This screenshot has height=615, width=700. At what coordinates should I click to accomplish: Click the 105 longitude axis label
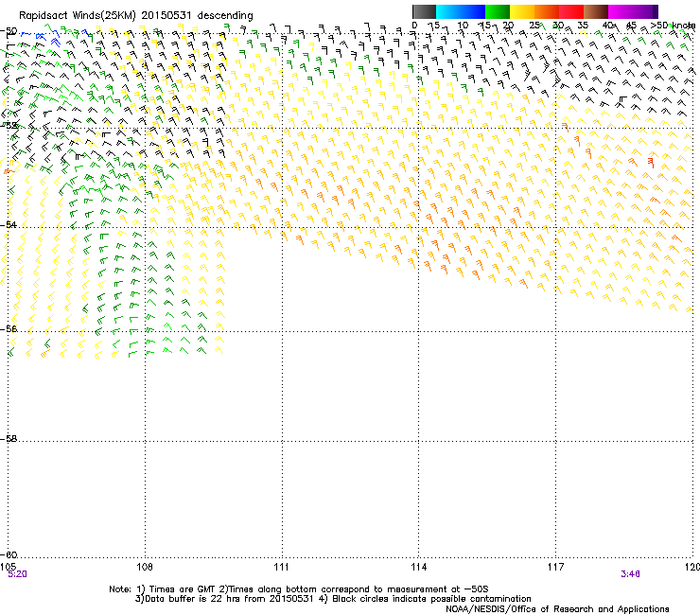8,567
